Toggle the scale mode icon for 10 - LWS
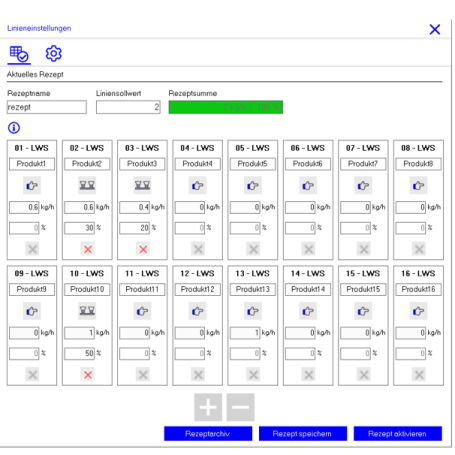The image size is (455, 455). coord(87,311)
